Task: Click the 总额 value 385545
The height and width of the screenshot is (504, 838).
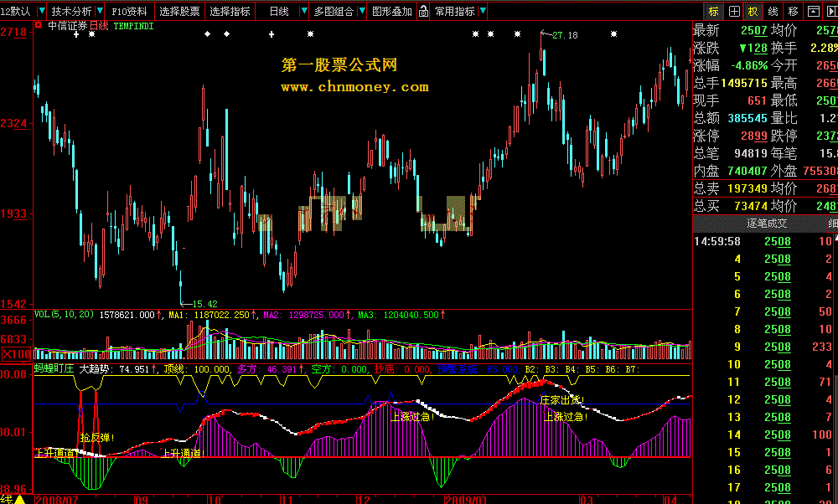Action: 747,119
